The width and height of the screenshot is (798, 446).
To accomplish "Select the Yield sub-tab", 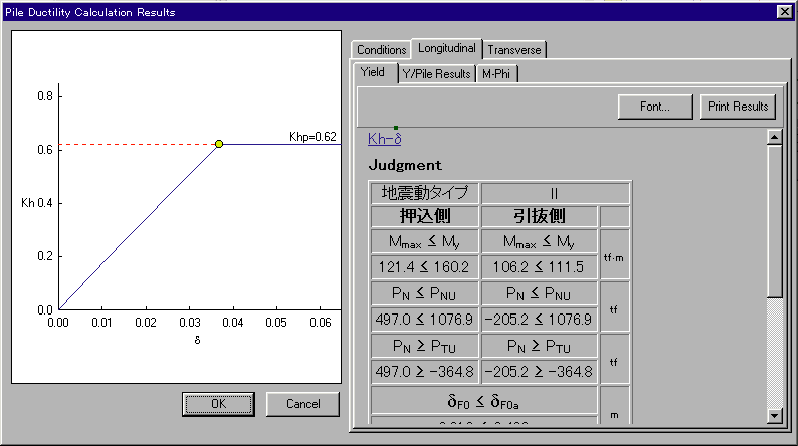I will pyautogui.click(x=372, y=72).
